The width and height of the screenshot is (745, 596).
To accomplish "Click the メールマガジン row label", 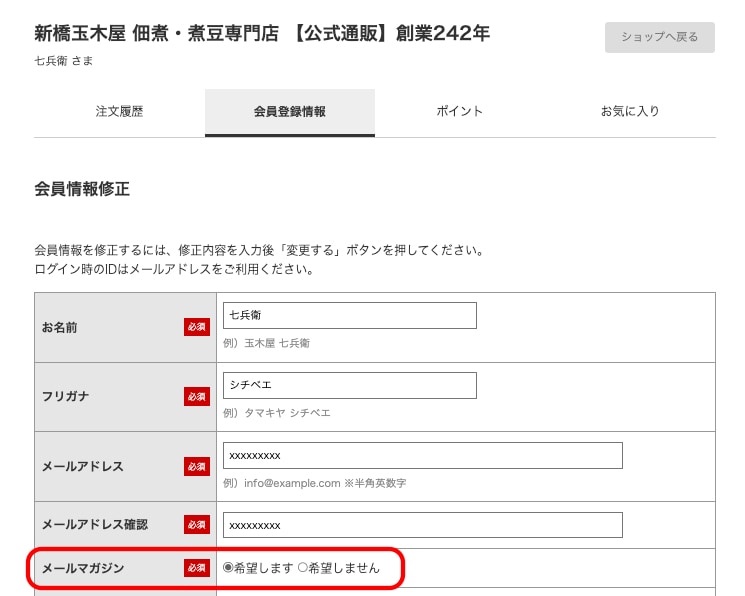I will pyautogui.click(x=83, y=568).
